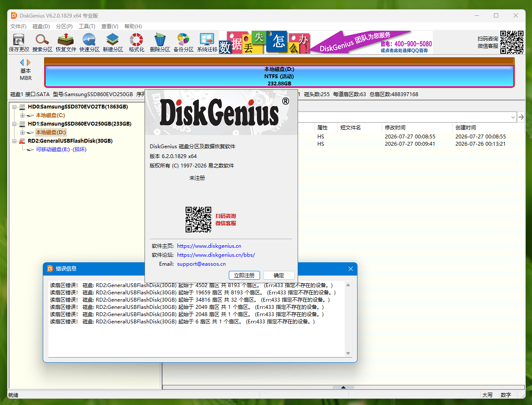Open the path combo box dropdown arrow
The width and height of the screenshot is (532, 405).
pyautogui.click(x=513, y=117)
